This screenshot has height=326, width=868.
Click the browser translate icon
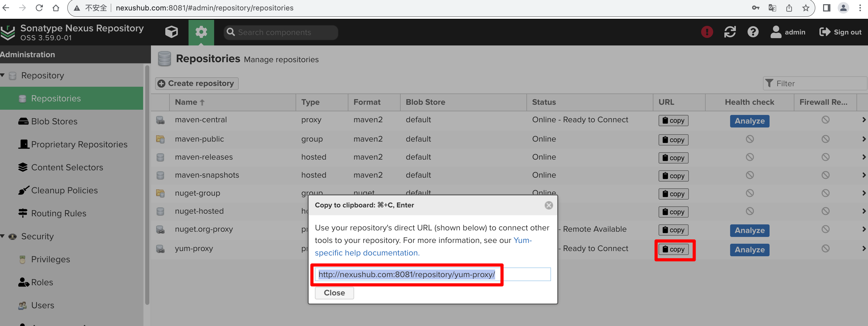pos(772,8)
